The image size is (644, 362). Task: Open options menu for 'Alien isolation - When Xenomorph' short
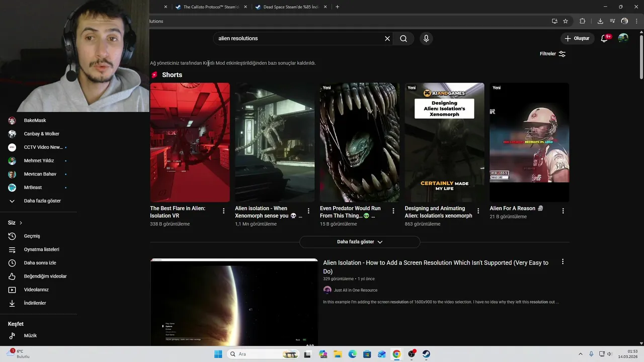click(308, 211)
